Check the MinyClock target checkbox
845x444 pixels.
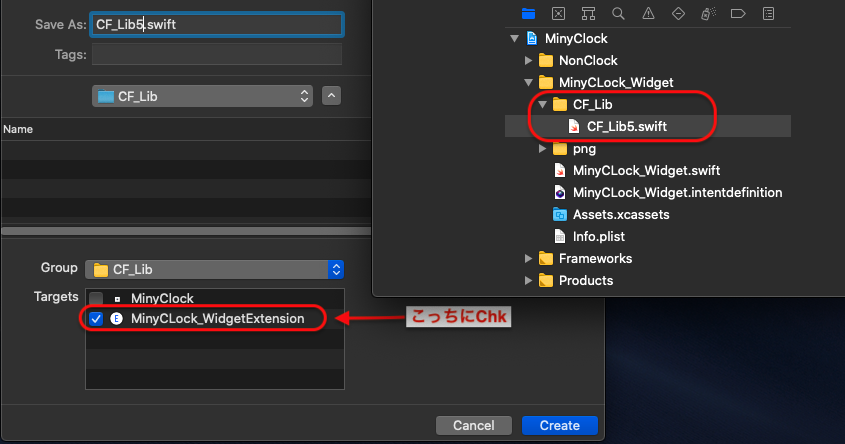(96, 299)
